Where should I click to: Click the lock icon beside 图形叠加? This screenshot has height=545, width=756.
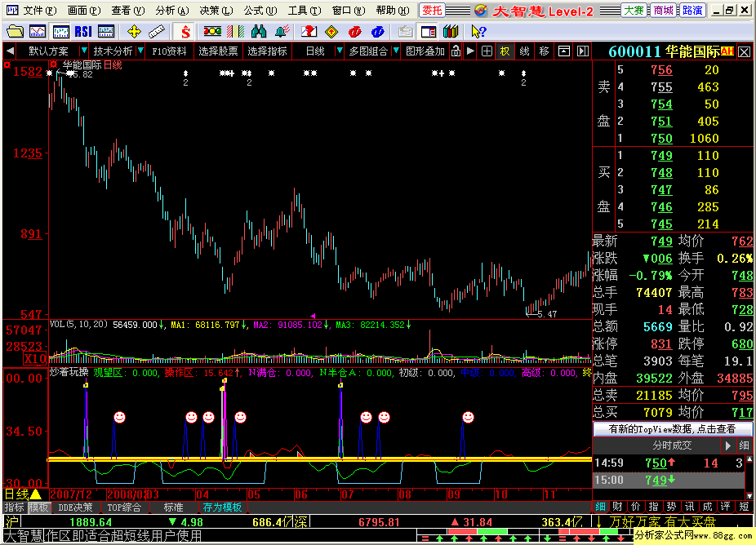coord(456,51)
